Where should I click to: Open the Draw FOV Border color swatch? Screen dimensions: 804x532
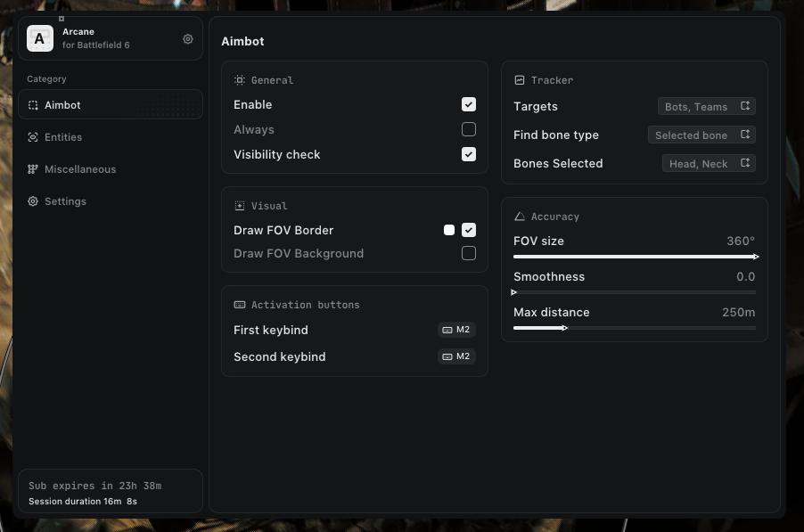(x=449, y=230)
